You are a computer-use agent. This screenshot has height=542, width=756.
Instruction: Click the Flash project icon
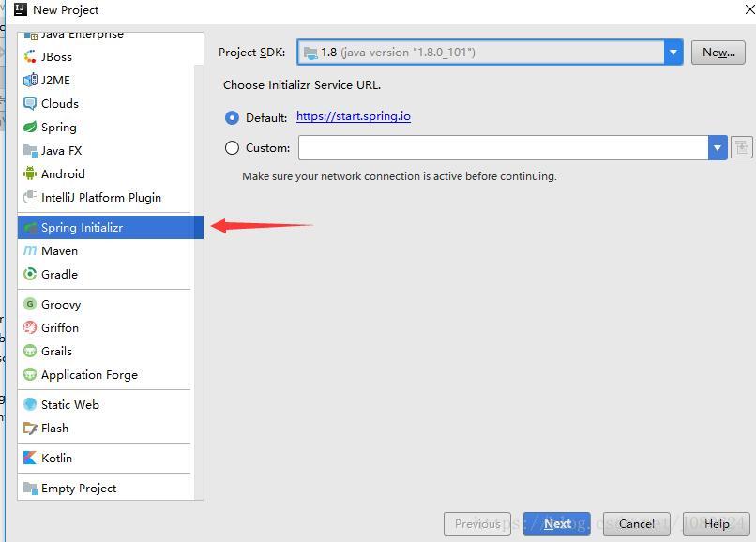[x=30, y=428]
